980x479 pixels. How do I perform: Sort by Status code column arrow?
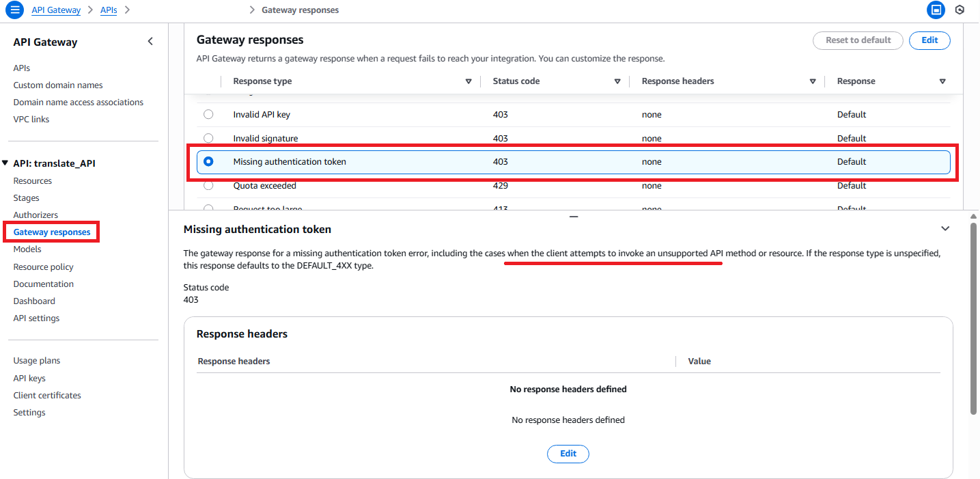coord(617,81)
